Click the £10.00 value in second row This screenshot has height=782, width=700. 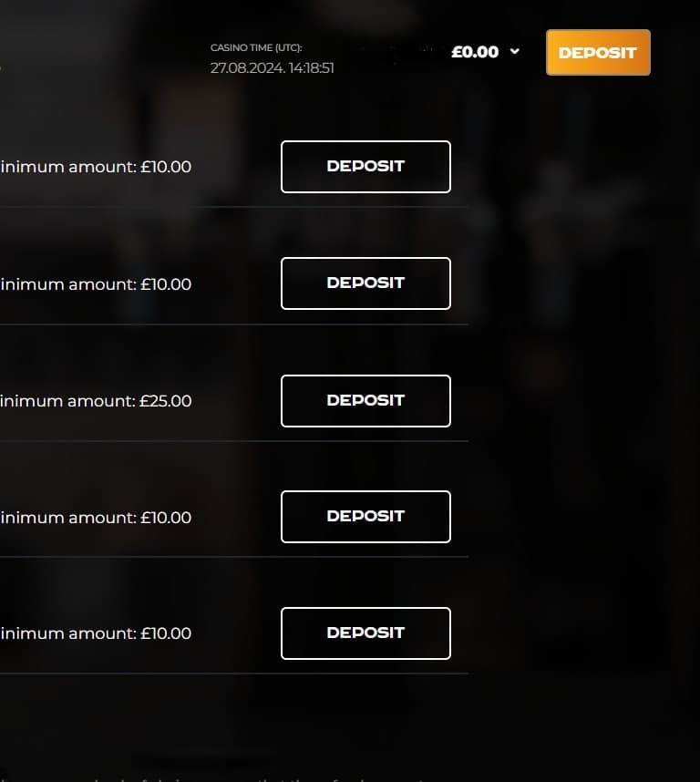[x=166, y=284]
